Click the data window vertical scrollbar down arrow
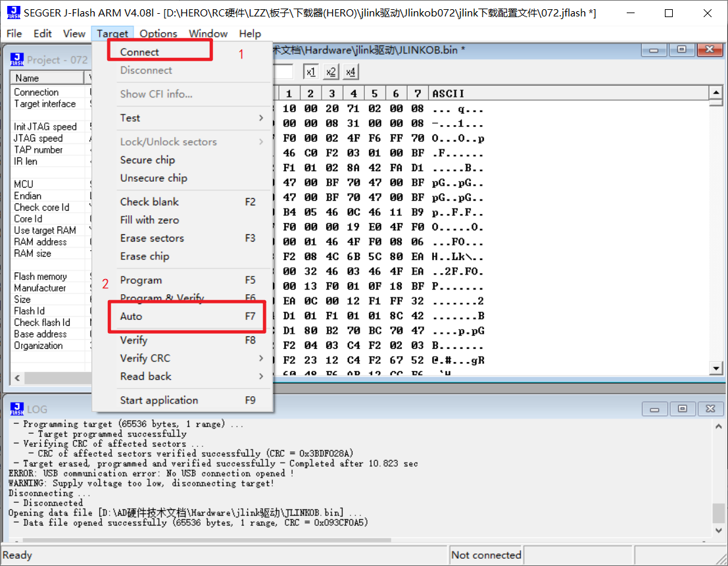This screenshot has width=728, height=566. tap(716, 369)
